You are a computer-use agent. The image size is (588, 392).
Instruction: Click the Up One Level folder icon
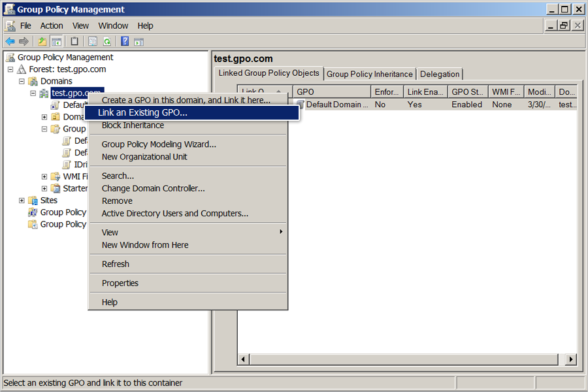coord(42,41)
